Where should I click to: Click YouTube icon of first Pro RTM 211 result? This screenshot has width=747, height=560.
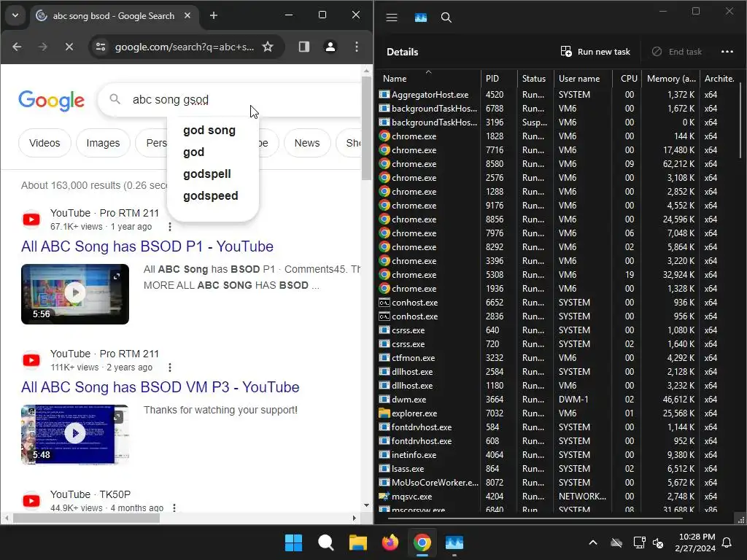[x=31, y=219]
